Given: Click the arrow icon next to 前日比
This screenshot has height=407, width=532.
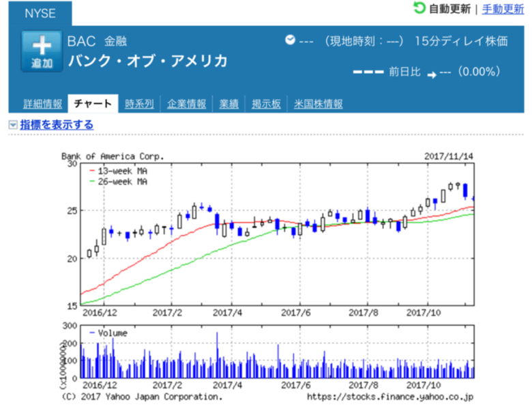Looking at the screenshot, I should click(432, 75).
